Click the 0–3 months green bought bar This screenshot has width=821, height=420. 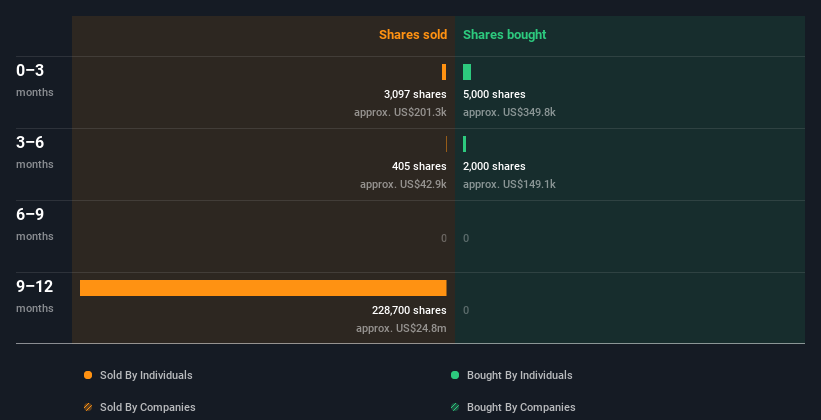[x=467, y=72]
